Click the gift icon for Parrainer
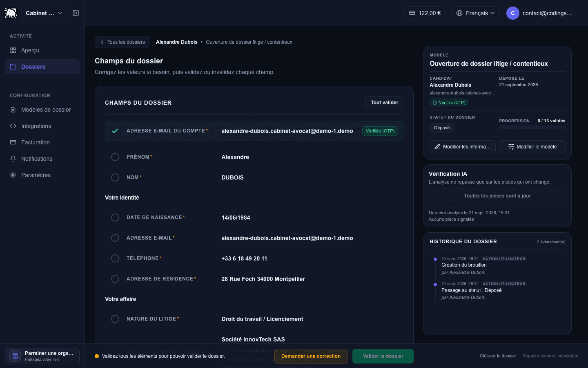This screenshot has width=588, height=368. pyautogui.click(x=16, y=356)
